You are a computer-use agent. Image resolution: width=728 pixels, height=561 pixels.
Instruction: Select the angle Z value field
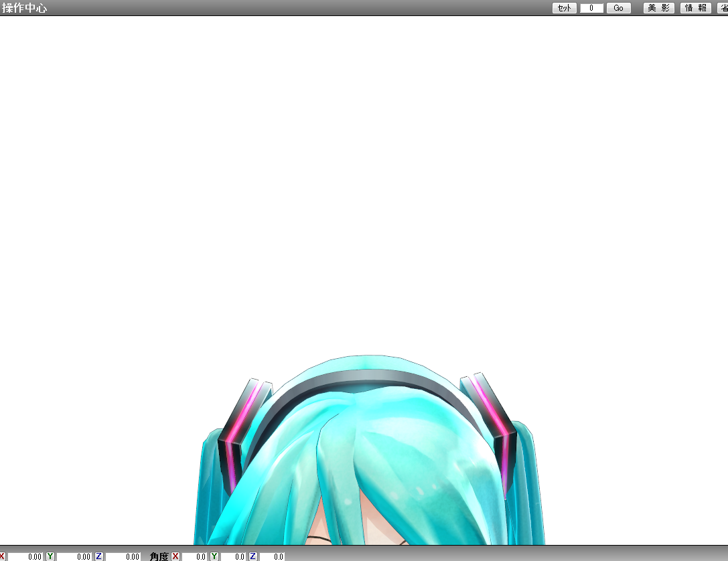(x=271, y=556)
